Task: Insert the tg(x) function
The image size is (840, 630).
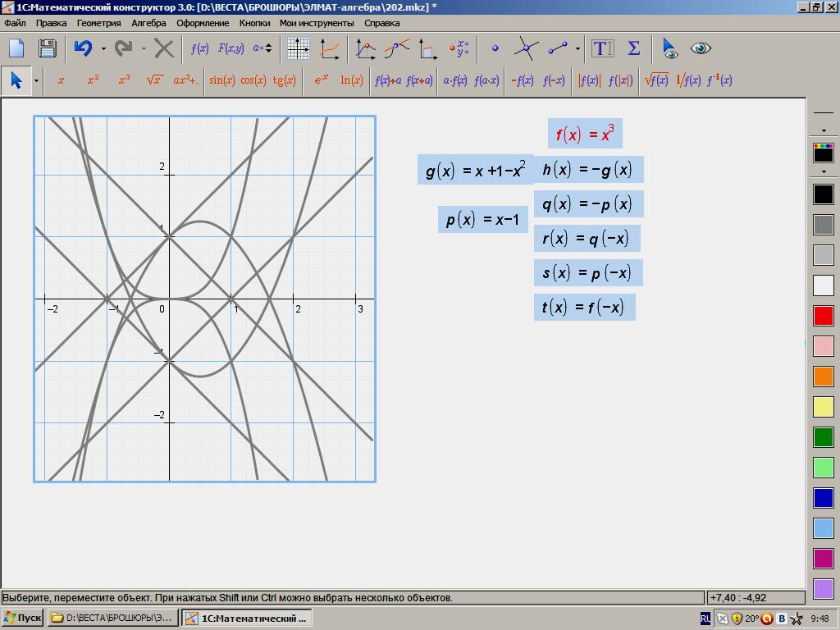Action: tap(284, 80)
